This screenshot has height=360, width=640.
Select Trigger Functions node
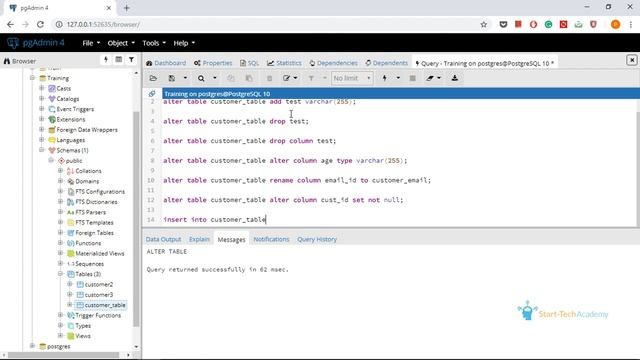tap(98, 316)
